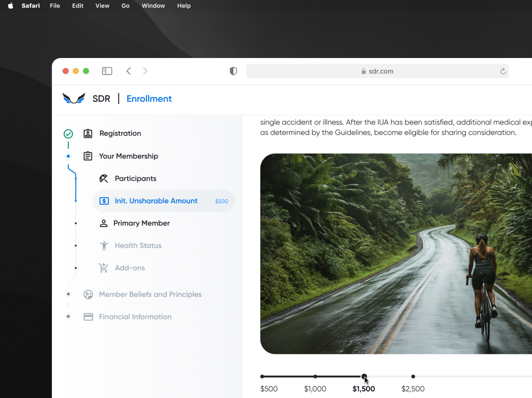This screenshot has width=532, height=398.
Task: Click the $2,500 slider label
Action: pos(413,389)
